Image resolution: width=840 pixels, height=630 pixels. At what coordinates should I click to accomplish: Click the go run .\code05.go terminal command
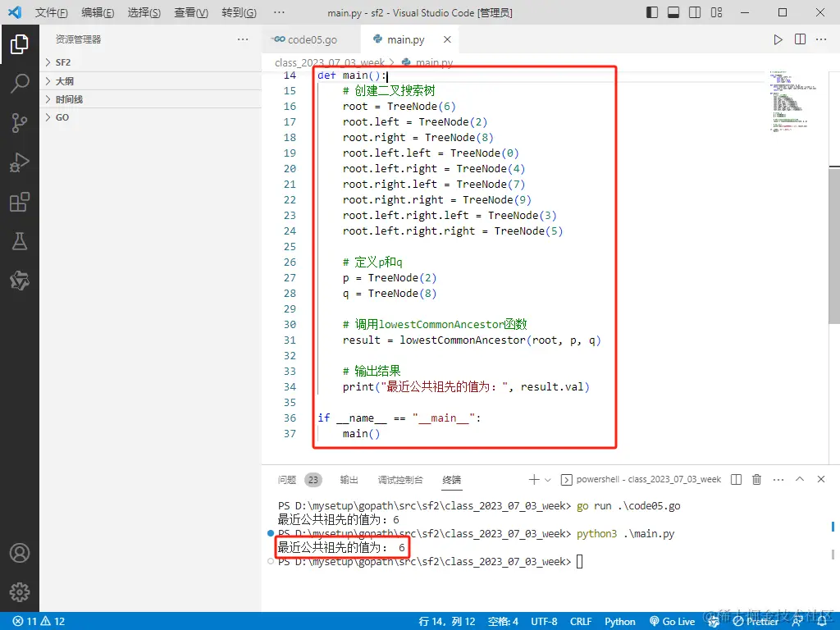click(628, 505)
